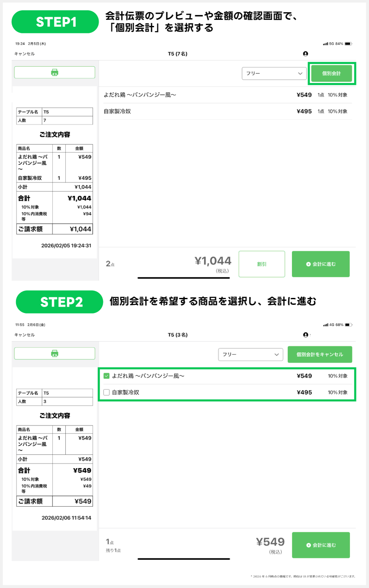This screenshot has width=369, height=588.
Task: Select 自家製冷奴 row showing 1点 10%対象
Action: (228, 111)
